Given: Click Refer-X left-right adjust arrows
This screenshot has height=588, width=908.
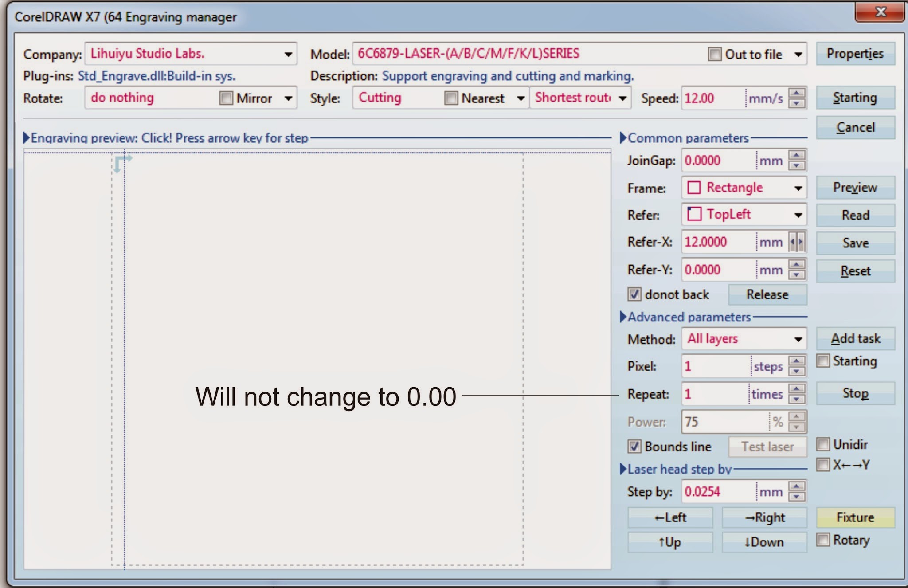Looking at the screenshot, I should click(797, 242).
